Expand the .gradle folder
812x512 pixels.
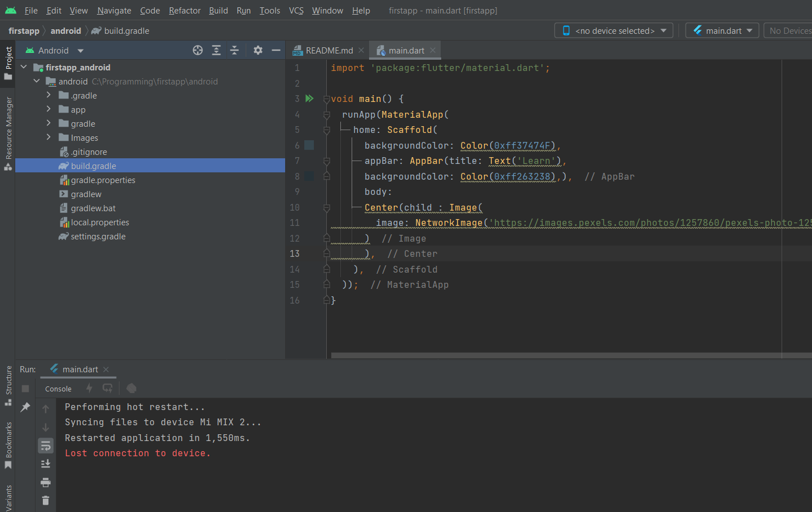(x=48, y=95)
